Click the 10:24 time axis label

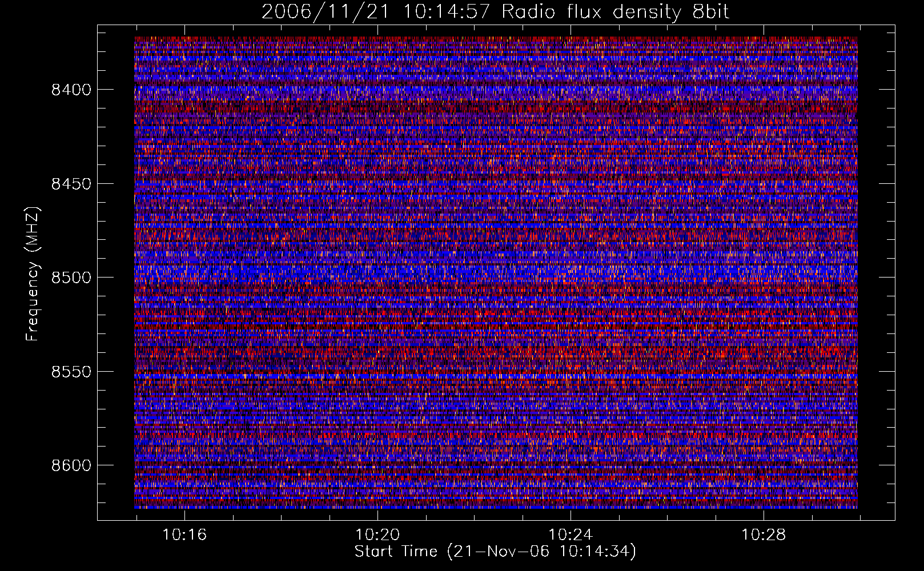point(571,535)
